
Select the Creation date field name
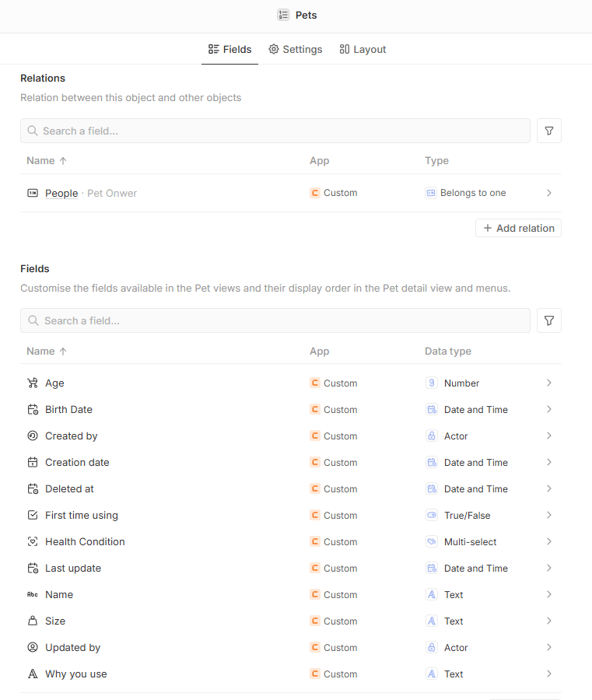pyautogui.click(x=77, y=463)
